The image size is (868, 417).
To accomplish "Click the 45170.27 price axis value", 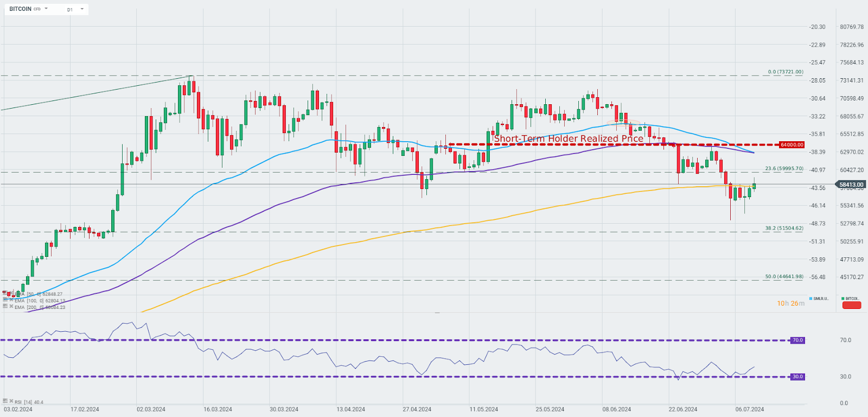I will pyautogui.click(x=852, y=277).
